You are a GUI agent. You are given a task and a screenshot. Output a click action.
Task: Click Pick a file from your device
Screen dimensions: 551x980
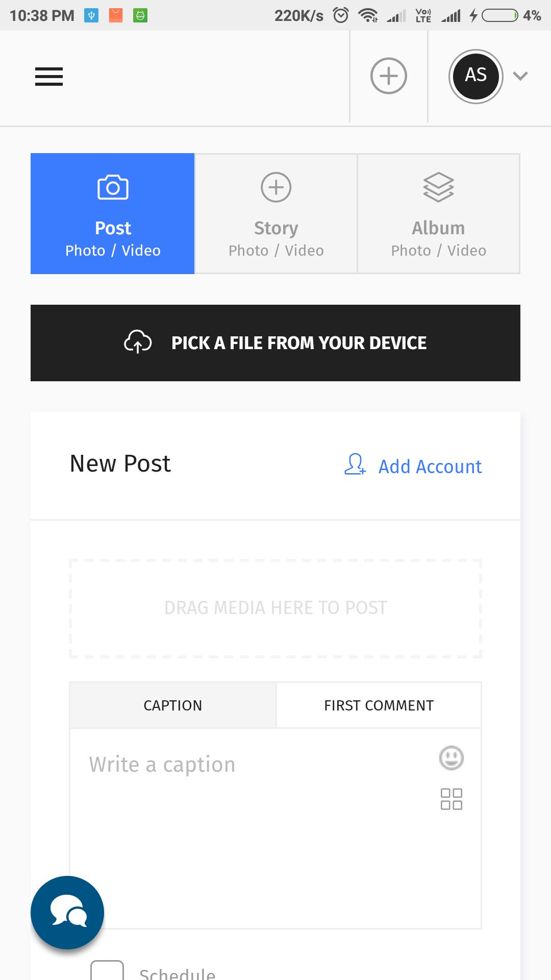(298, 343)
